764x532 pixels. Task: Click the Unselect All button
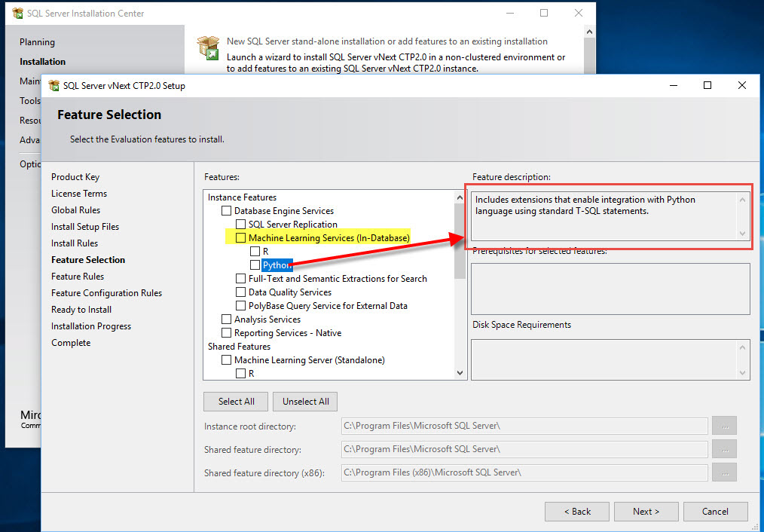coord(305,402)
